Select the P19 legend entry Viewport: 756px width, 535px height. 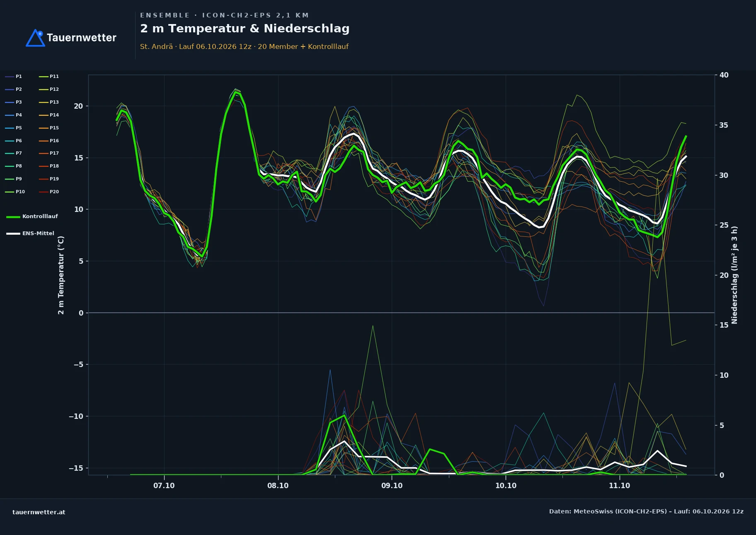(x=49, y=179)
